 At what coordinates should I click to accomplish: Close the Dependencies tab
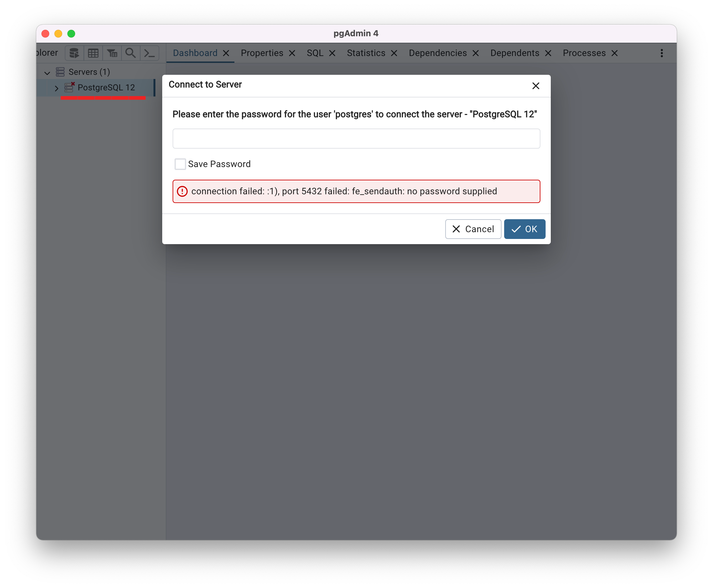click(476, 53)
